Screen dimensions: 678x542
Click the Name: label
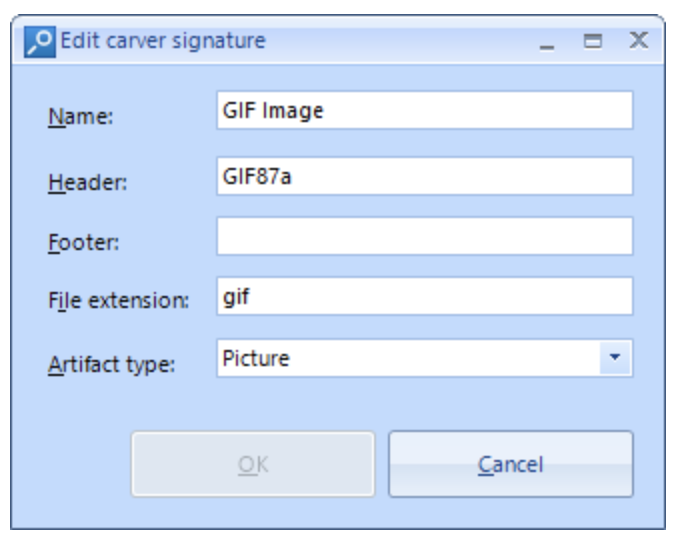pos(81,116)
